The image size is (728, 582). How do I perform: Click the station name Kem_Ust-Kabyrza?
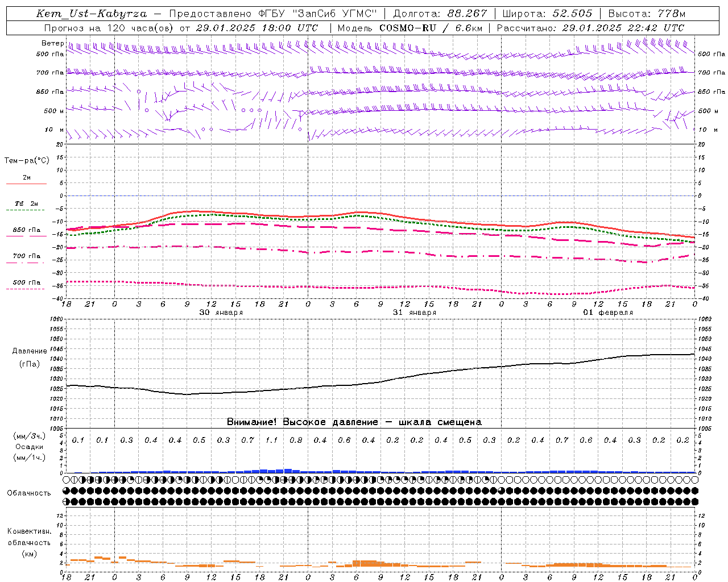pyautogui.click(x=92, y=14)
